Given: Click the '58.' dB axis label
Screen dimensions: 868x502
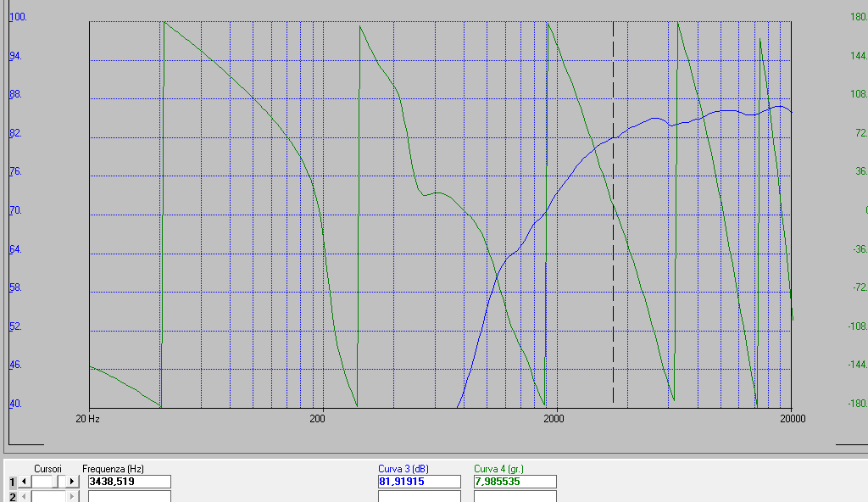Looking at the screenshot, I should point(15,287).
